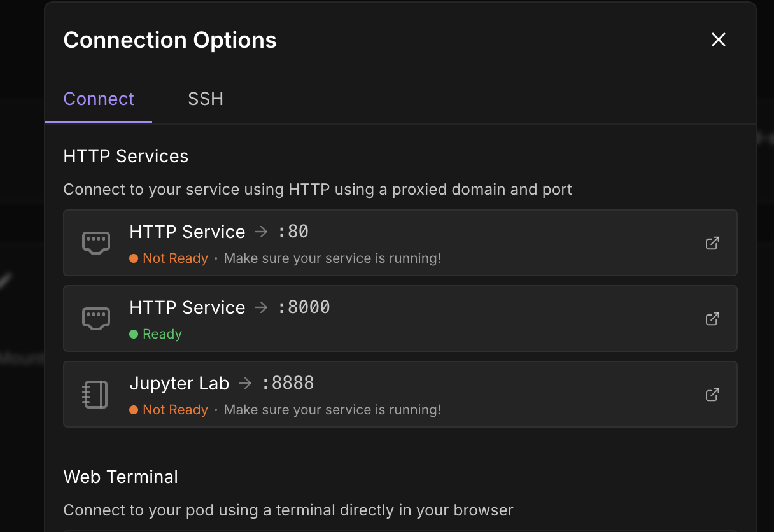Launch Jupyter Lab via its external link icon
This screenshot has height=532, width=774.
(x=712, y=395)
